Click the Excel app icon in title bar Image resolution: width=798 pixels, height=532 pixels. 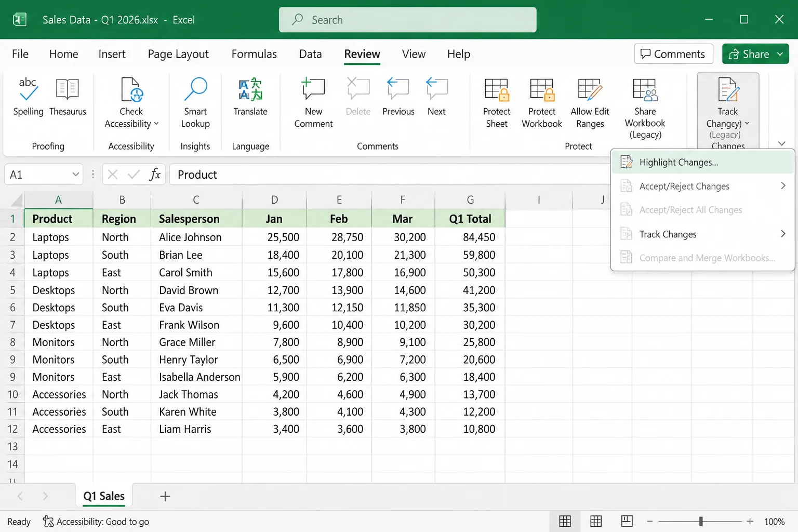click(x=19, y=20)
